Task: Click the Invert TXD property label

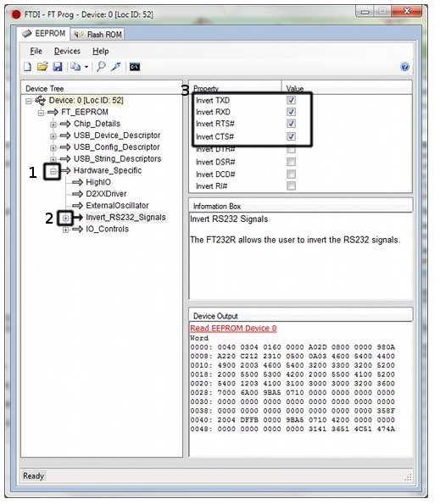Action: pos(213,100)
